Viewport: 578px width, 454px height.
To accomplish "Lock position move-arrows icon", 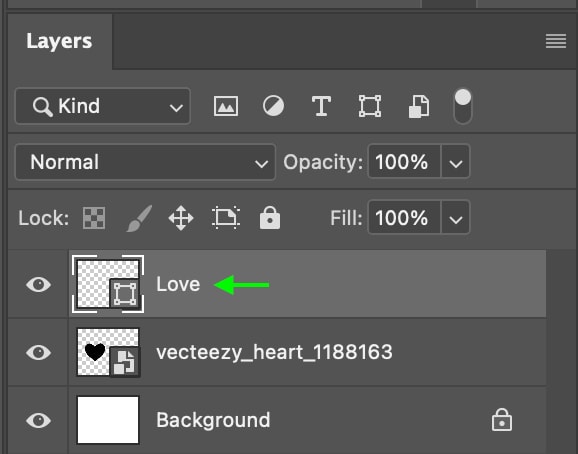I will pyautogui.click(x=181, y=218).
